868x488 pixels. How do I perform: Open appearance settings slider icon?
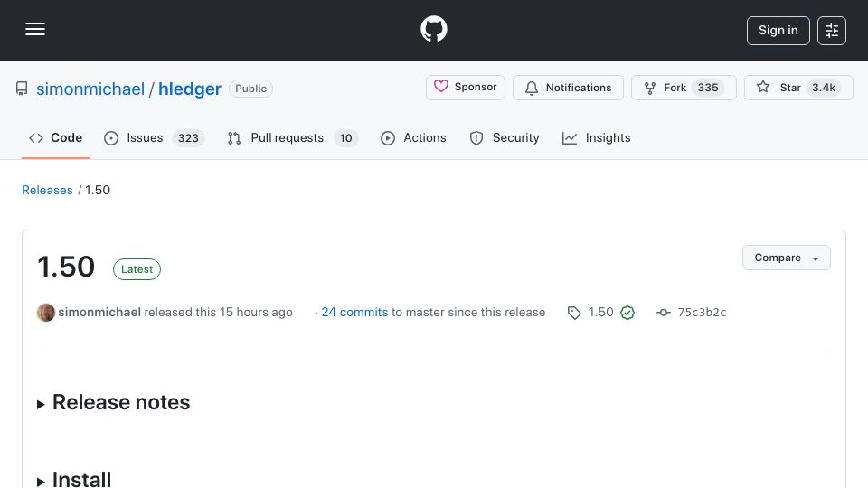tap(832, 31)
